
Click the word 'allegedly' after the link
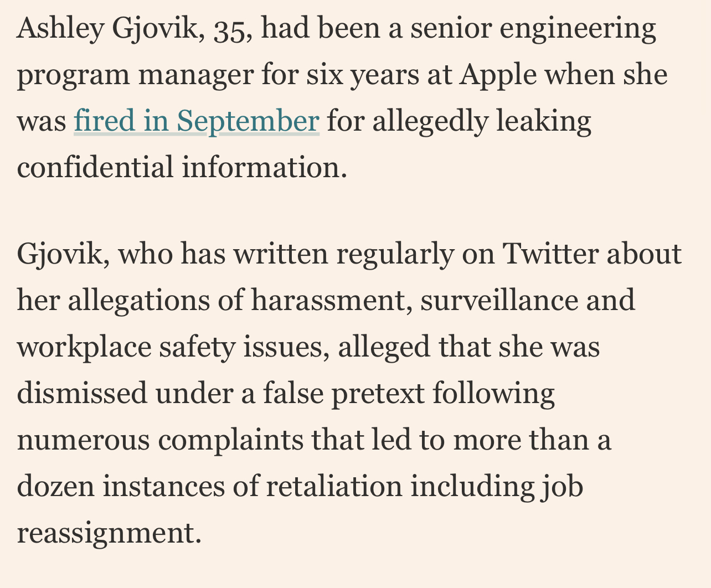coord(431,121)
